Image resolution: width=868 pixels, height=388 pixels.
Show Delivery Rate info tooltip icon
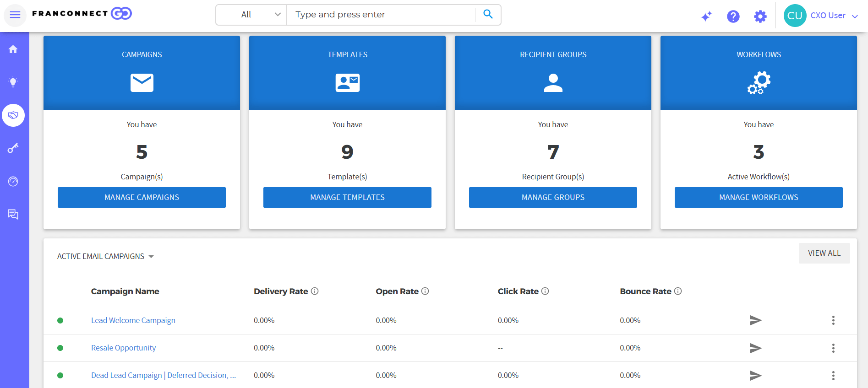pyautogui.click(x=315, y=291)
